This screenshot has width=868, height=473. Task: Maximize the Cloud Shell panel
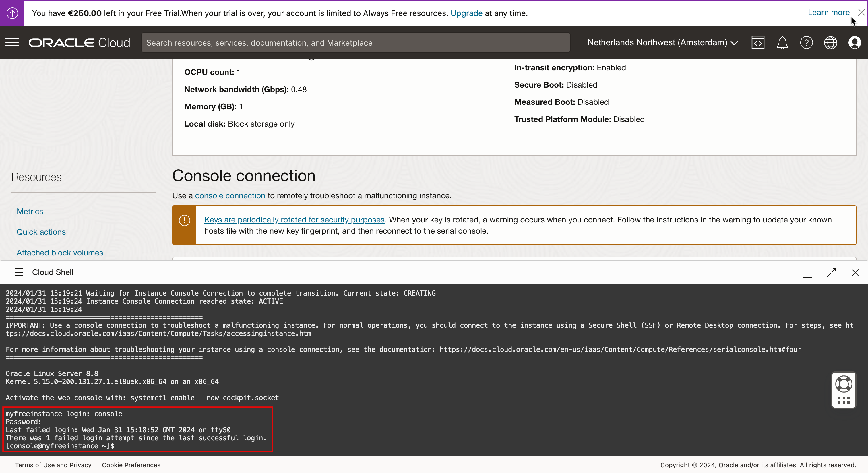point(831,272)
